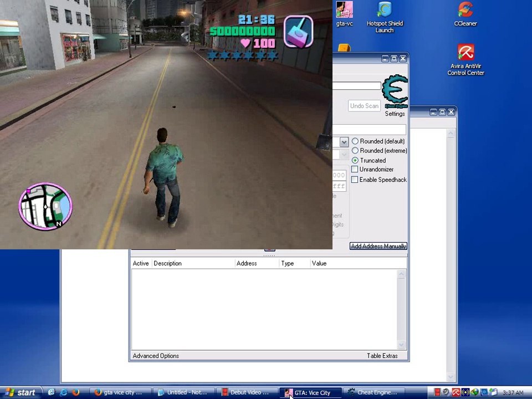Click the circular radar minimap in game
Image resolution: width=532 pixels, height=399 pixels.
coord(45,206)
